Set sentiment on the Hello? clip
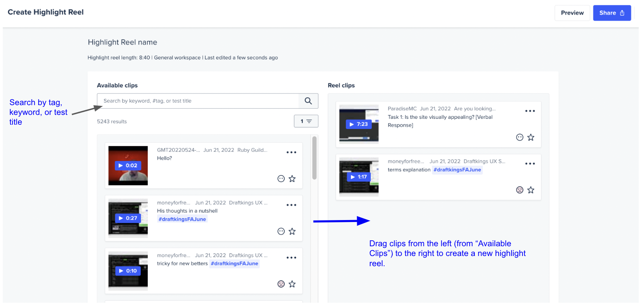The image size is (644, 308). tap(281, 179)
